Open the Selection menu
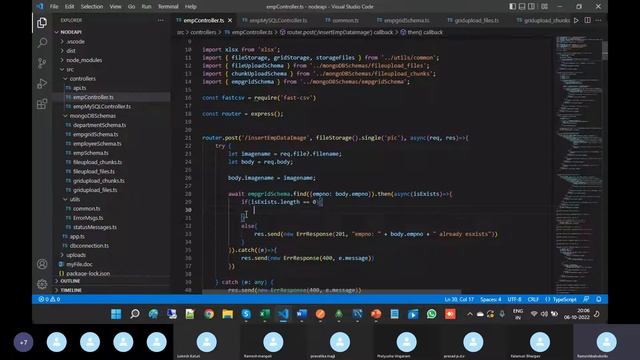640x360 pixels. point(92,7)
